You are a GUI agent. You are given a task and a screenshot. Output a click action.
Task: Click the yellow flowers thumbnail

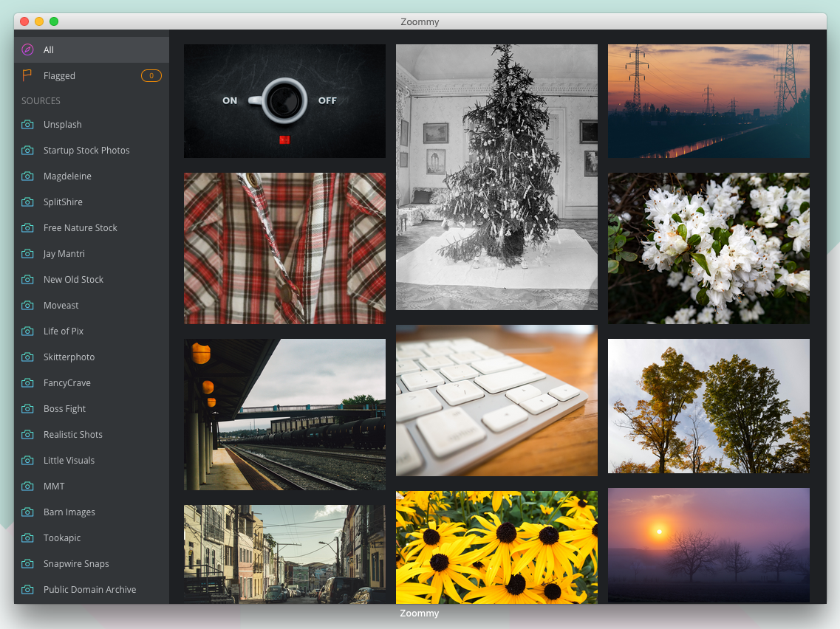(x=496, y=547)
